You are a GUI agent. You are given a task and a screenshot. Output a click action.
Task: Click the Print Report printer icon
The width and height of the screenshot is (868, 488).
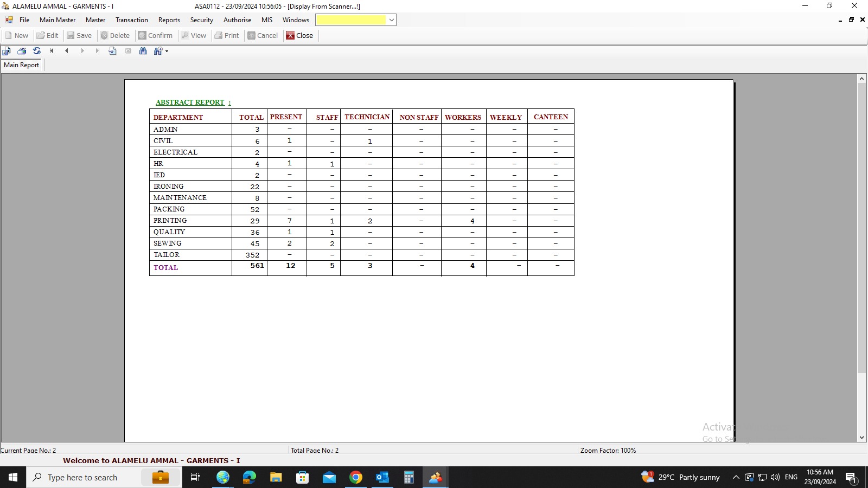click(x=22, y=51)
